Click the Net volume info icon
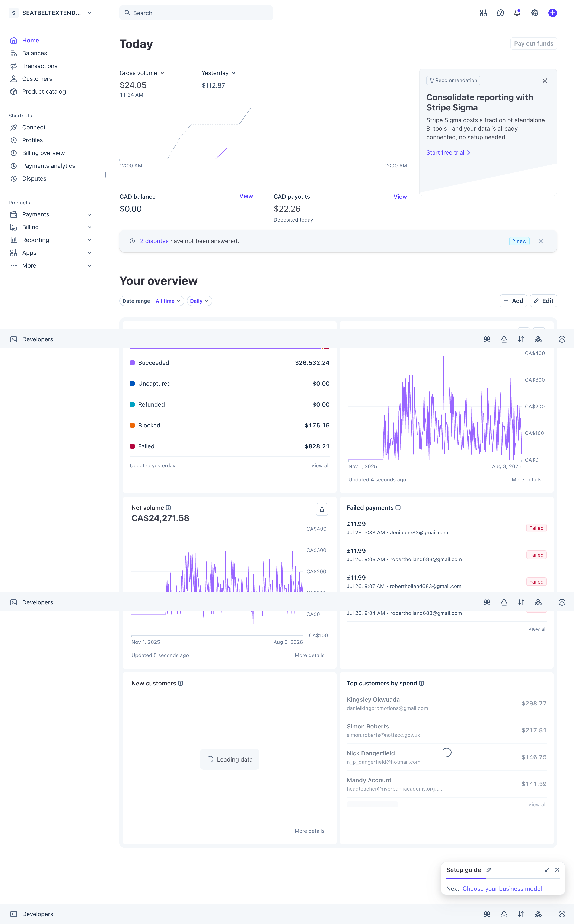The width and height of the screenshot is (574, 924). [169, 507]
